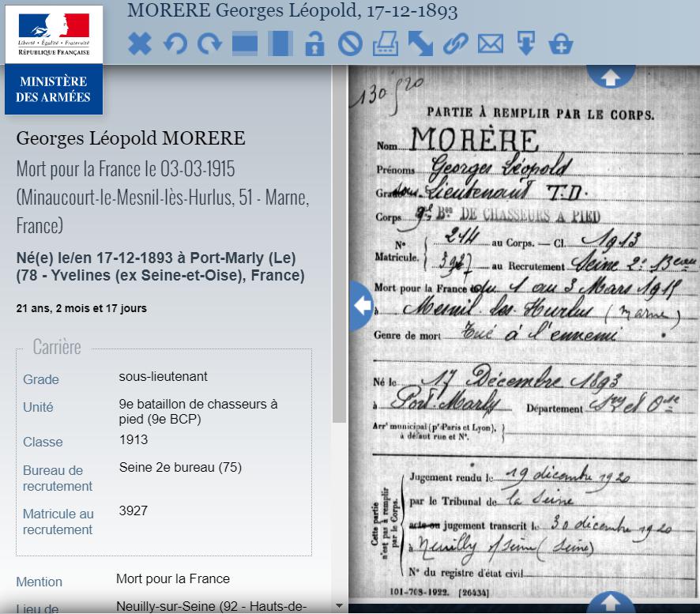Click the page title 'MORERE Georges Léopold, 17-12-1893'

tap(292, 11)
